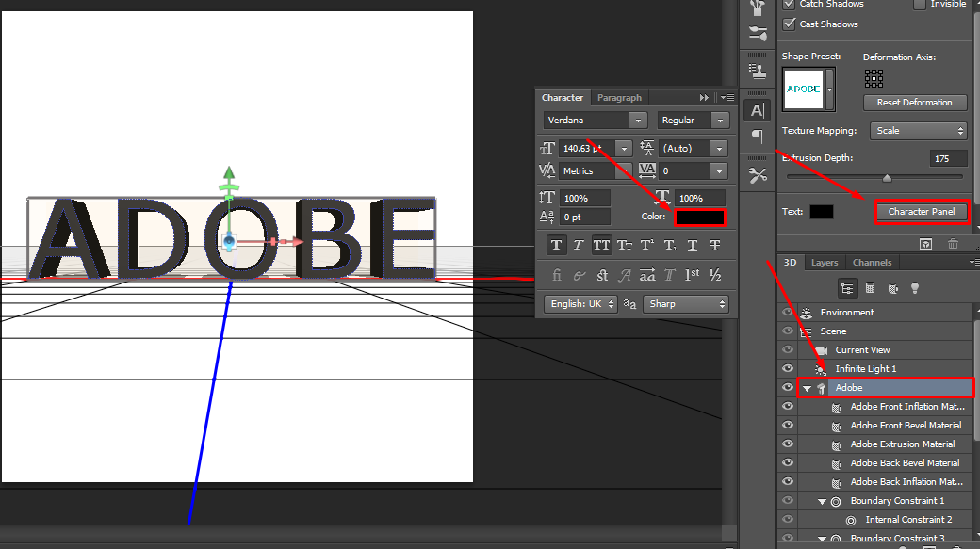
Task: Open the English: UK language dropdown
Action: click(x=580, y=304)
